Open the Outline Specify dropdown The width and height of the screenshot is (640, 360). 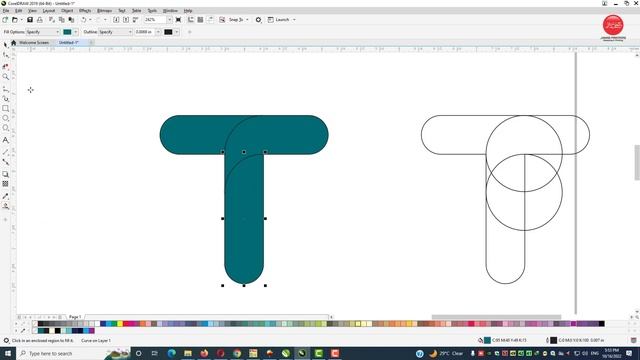pos(115,32)
